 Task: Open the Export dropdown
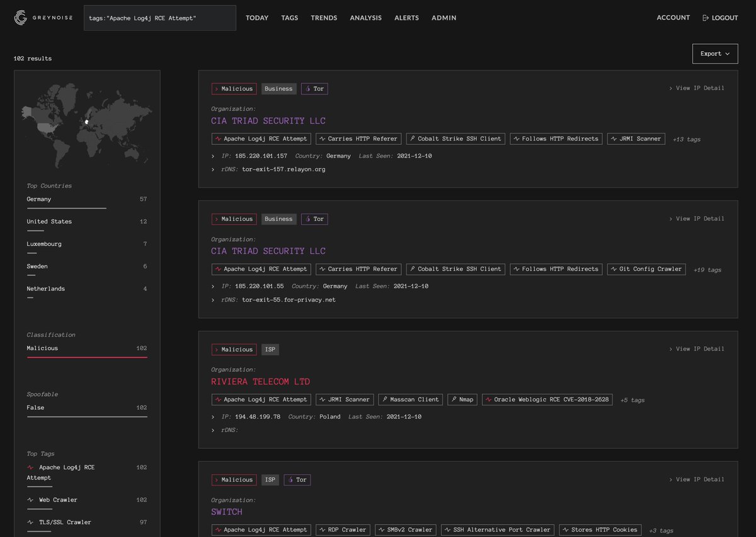coord(714,54)
